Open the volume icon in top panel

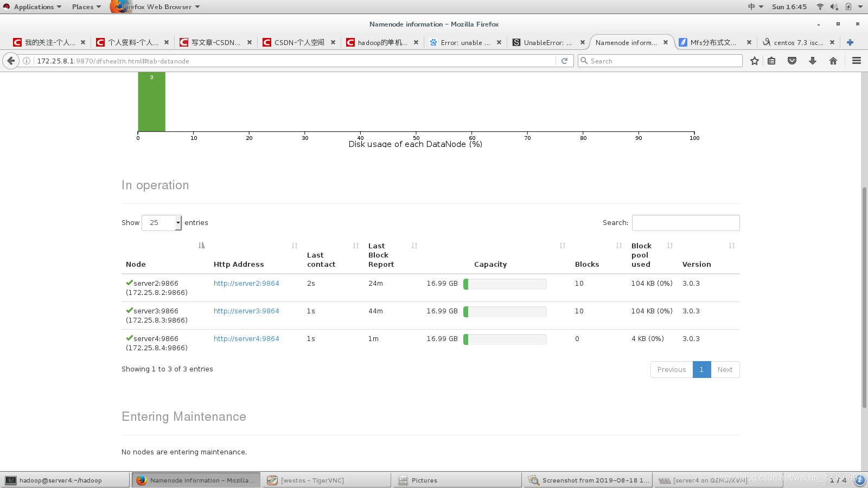[834, 7]
